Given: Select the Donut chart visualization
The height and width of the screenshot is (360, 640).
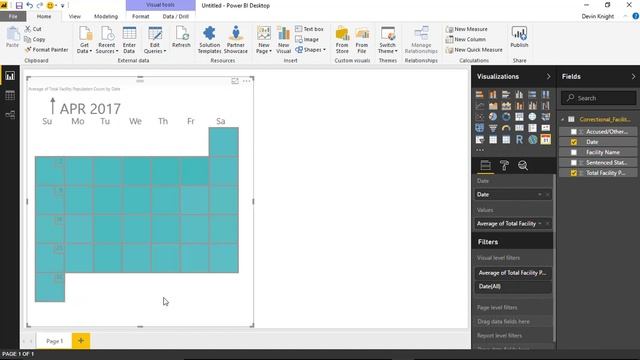Looking at the screenshot, I should [506, 117].
